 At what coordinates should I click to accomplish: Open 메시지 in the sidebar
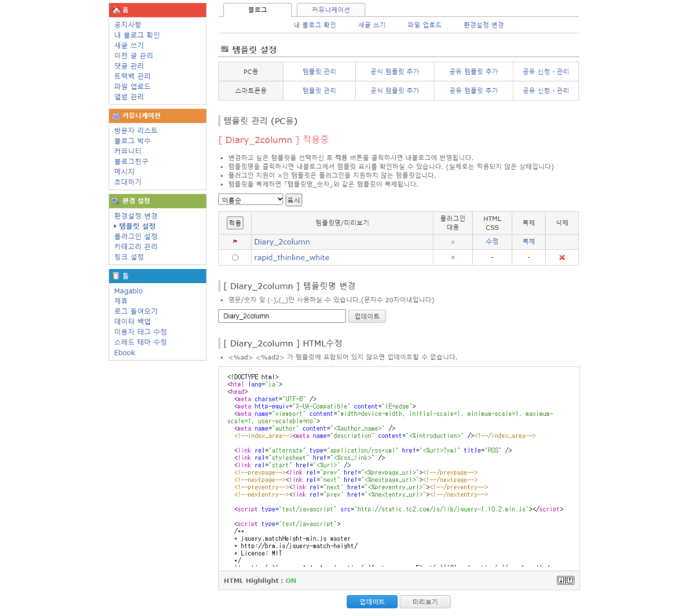point(124,172)
